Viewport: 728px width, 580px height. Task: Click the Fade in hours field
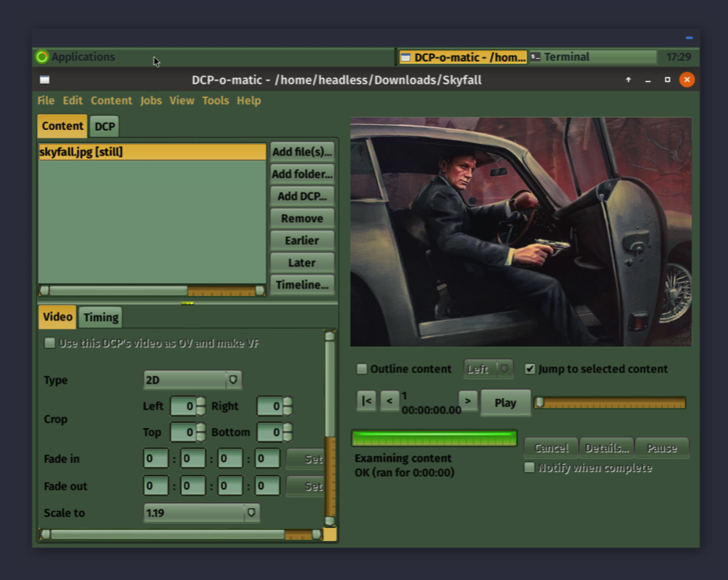(x=156, y=459)
